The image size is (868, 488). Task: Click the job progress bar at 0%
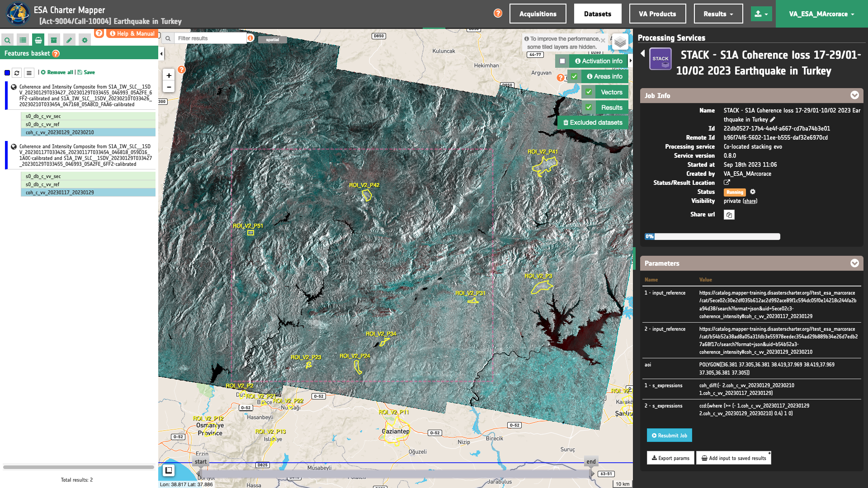pos(712,236)
